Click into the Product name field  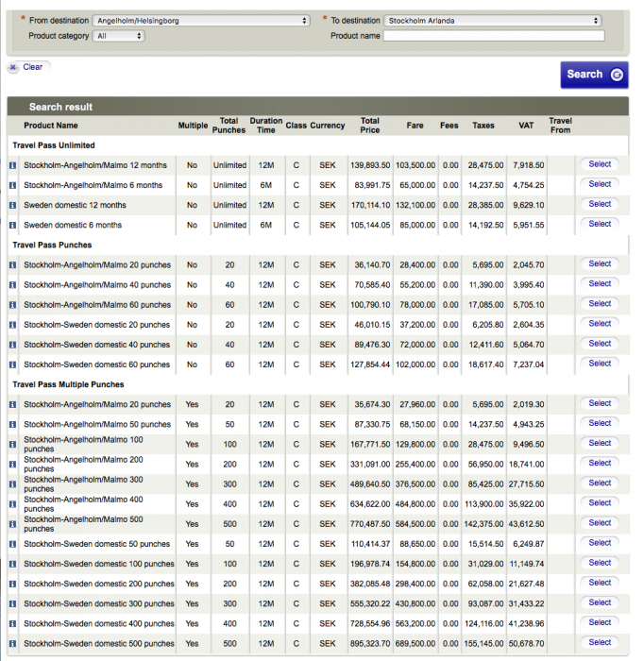click(493, 36)
